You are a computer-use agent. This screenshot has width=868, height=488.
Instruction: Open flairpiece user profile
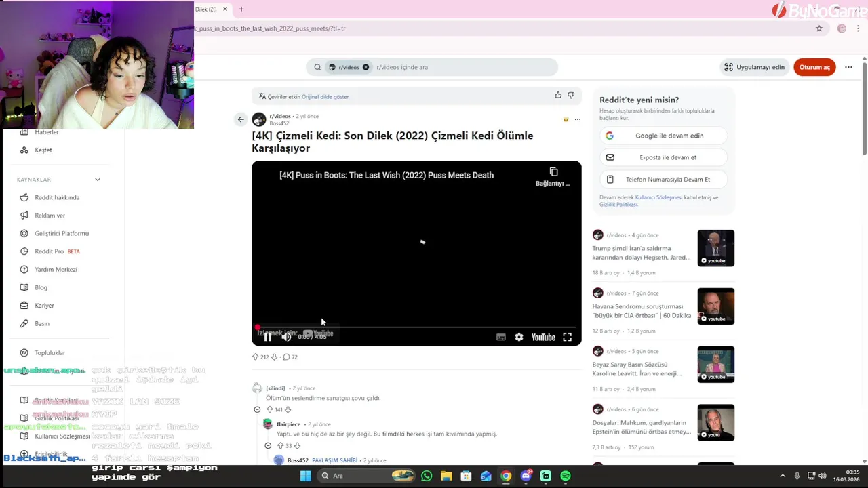point(288,424)
